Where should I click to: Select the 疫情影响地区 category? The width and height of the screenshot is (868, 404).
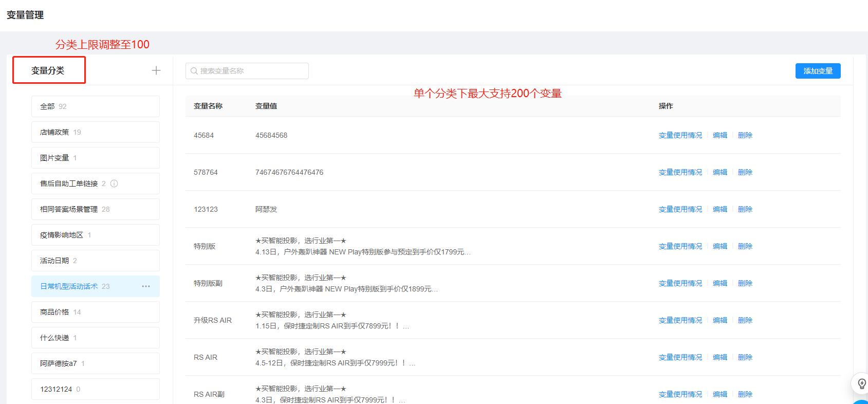click(x=96, y=235)
